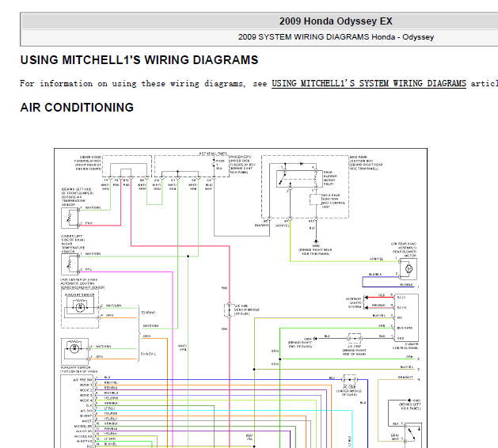This screenshot has height=448, width=498.
Task: Click the upper sunlight sensor symbol in dashed box
Action: 80,307
